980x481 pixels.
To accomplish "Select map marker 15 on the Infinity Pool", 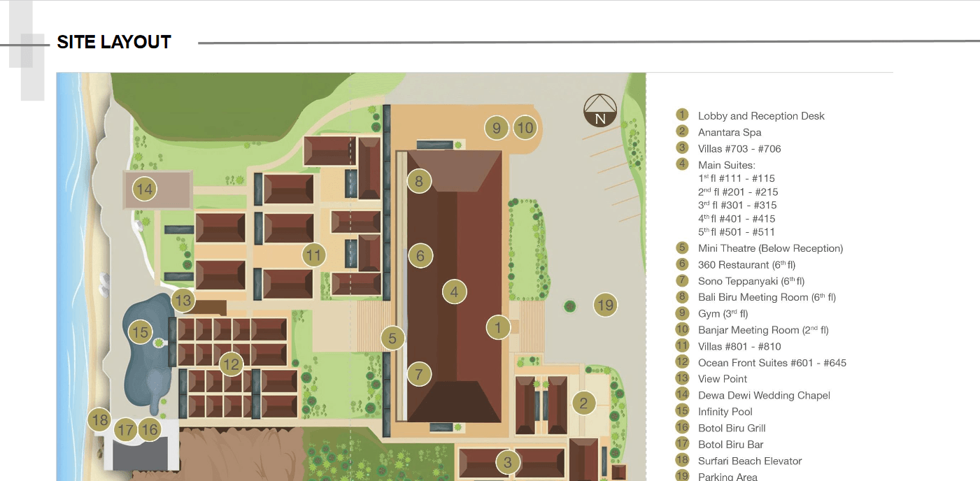I will point(141,332).
